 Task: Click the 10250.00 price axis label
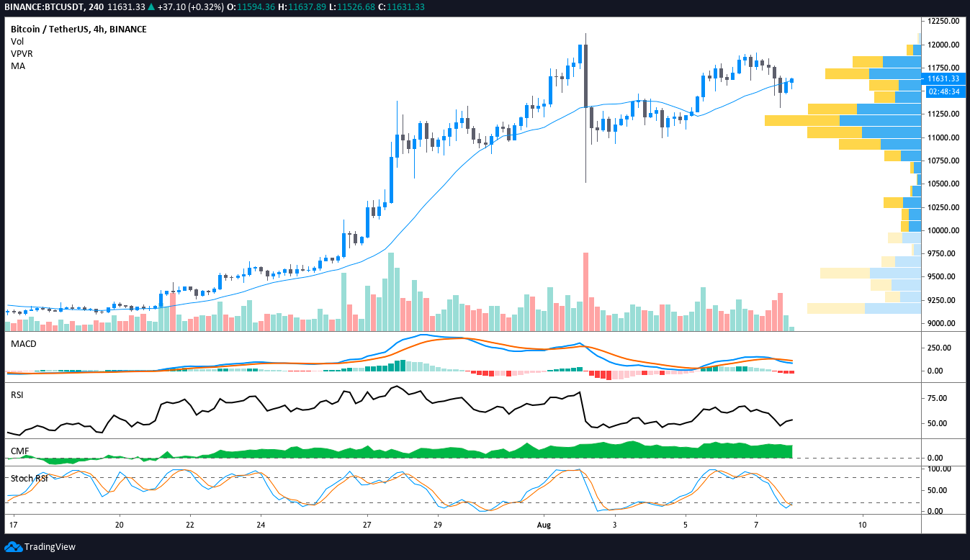944,207
